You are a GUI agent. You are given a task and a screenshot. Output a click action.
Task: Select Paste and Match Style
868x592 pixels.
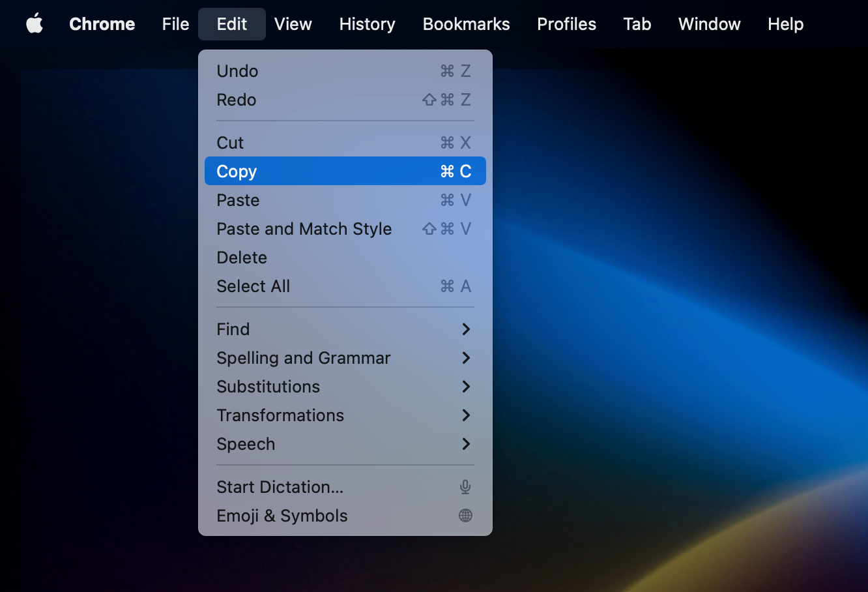(345, 229)
